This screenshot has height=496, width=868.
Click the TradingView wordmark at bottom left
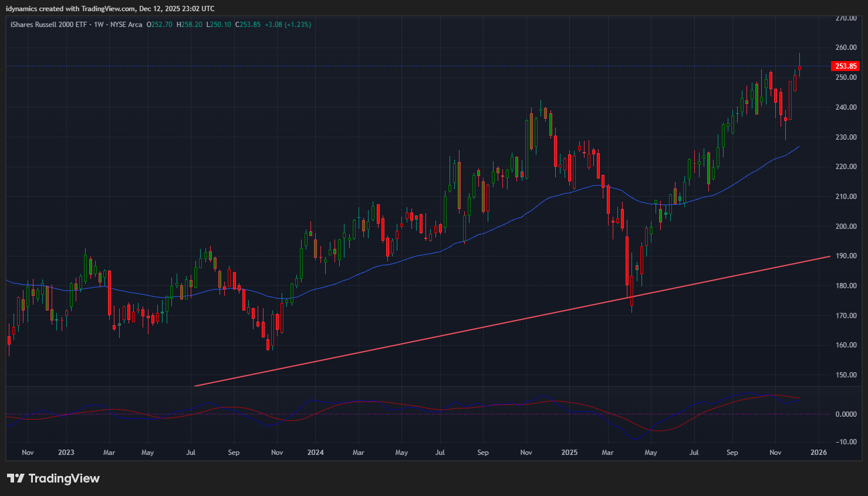[x=64, y=478]
